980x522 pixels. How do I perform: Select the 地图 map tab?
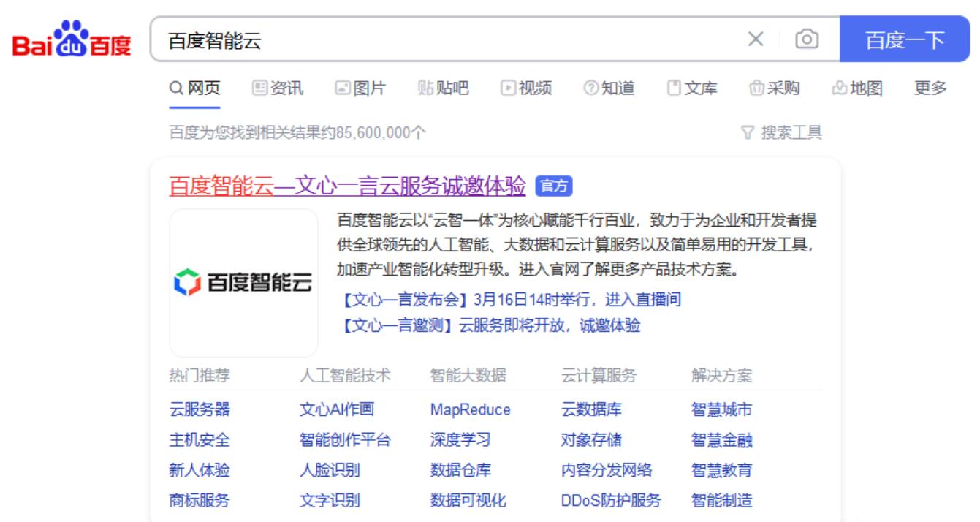click(858, 88)
